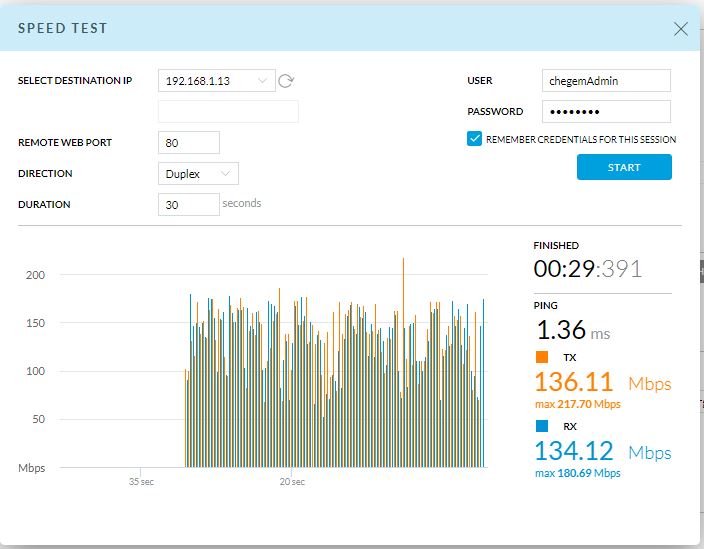Viewport: 704px width, 549px height.
Task: Click the elapsed time 00:29:391
Action: click(588, 269)
